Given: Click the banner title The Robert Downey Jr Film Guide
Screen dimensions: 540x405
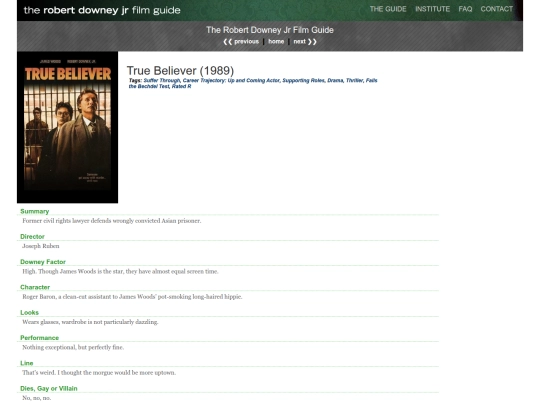Looking at the screenshot, I should (270, 30).
